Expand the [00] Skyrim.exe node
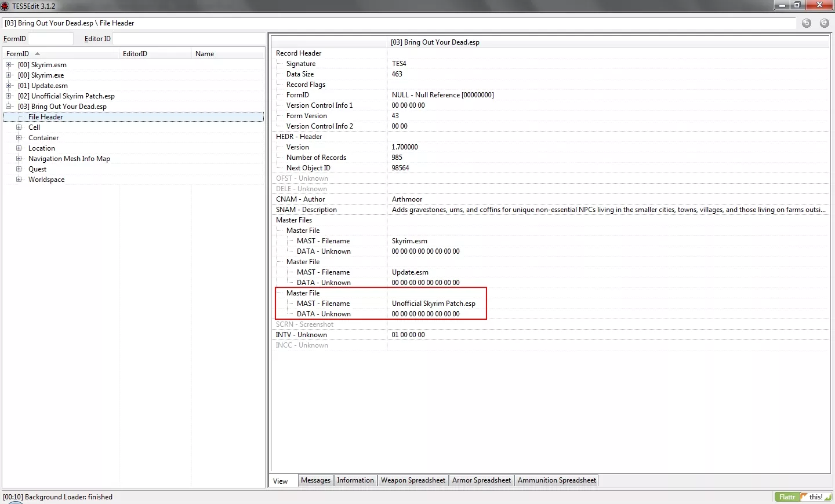 [x=9, y=75]
